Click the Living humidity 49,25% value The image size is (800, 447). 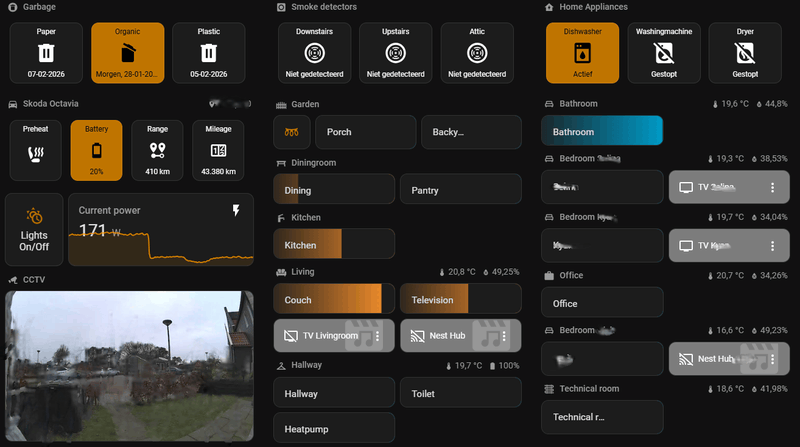(x=506, y=272)
